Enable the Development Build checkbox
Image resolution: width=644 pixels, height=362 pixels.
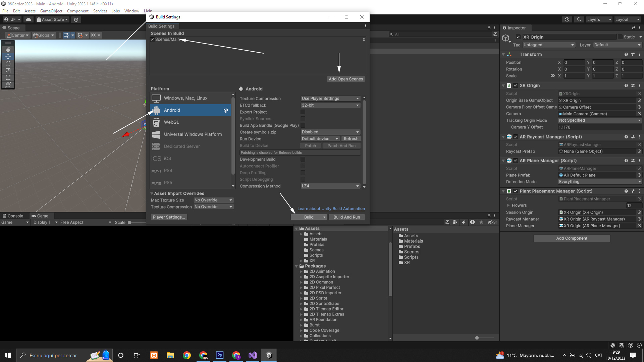[303, 160]
